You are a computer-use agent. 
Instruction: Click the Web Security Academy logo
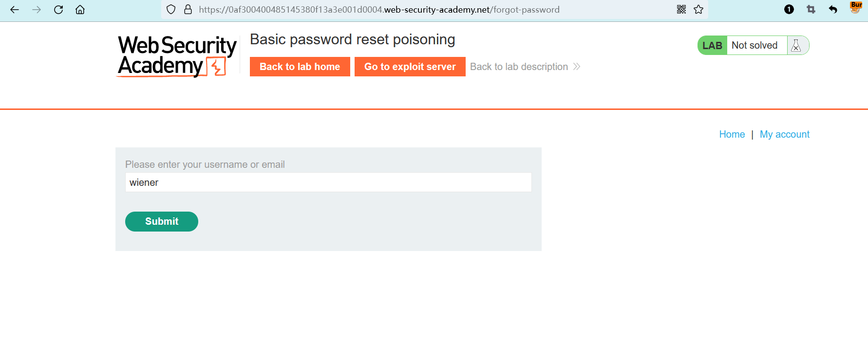click(177, 56)
